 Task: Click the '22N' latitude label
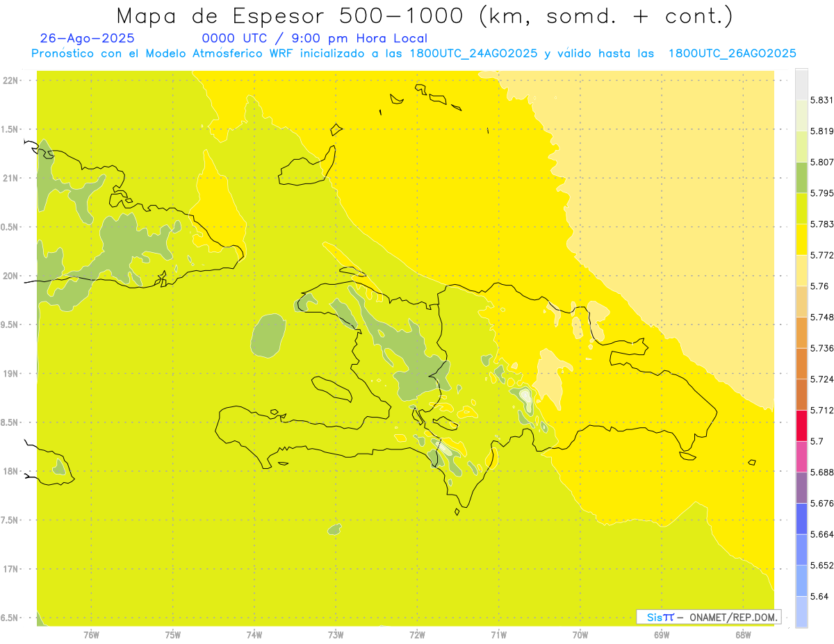coord(10,80)
